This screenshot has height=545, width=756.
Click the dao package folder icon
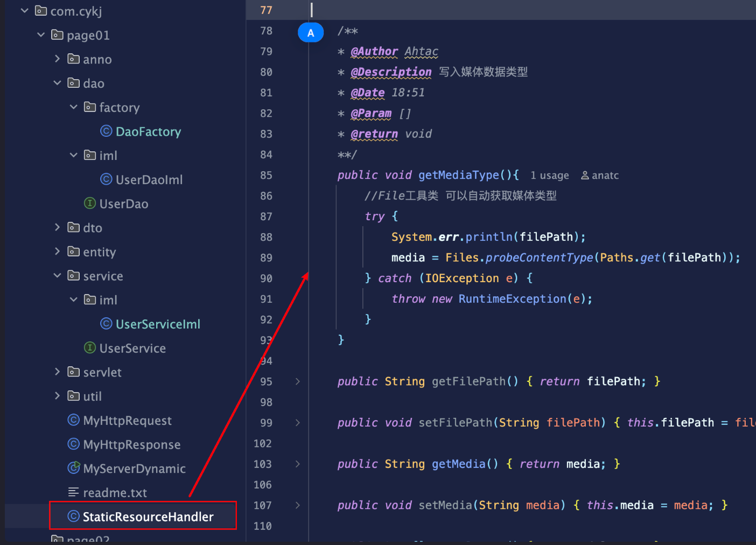point(74,83)
